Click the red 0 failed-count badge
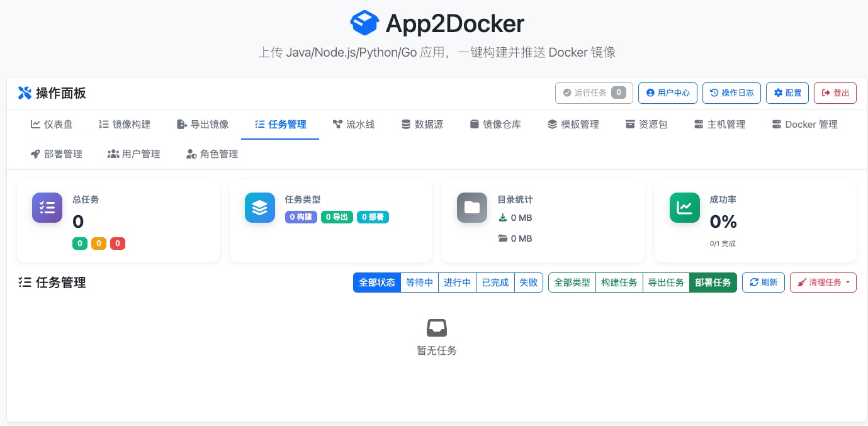868x426 pixels. pos(118,244)
